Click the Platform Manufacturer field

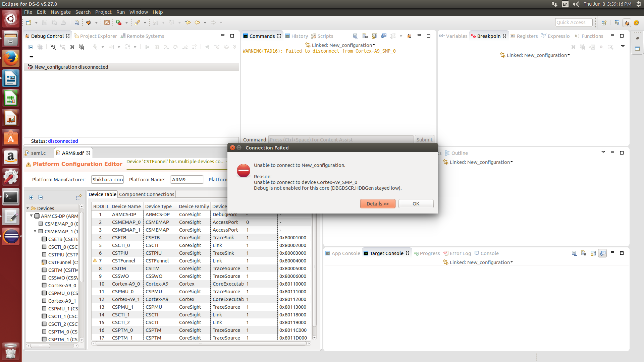[107, 180]
